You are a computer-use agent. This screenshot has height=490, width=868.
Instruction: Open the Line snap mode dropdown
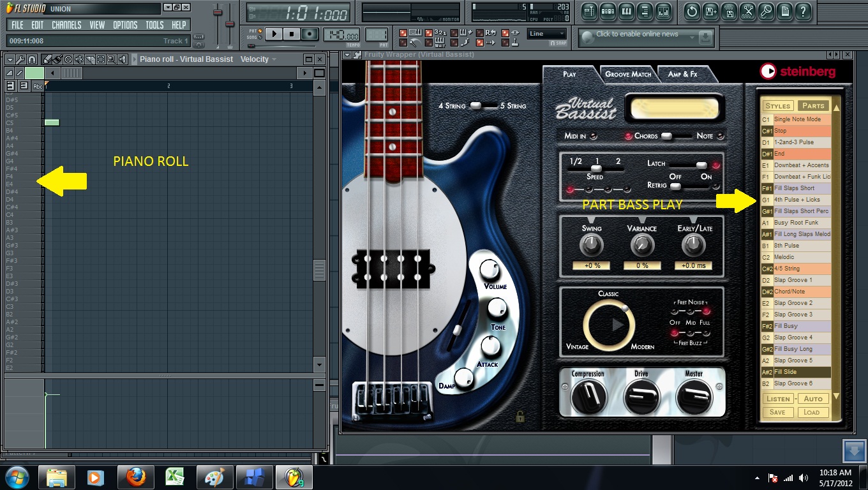point(548,33)
